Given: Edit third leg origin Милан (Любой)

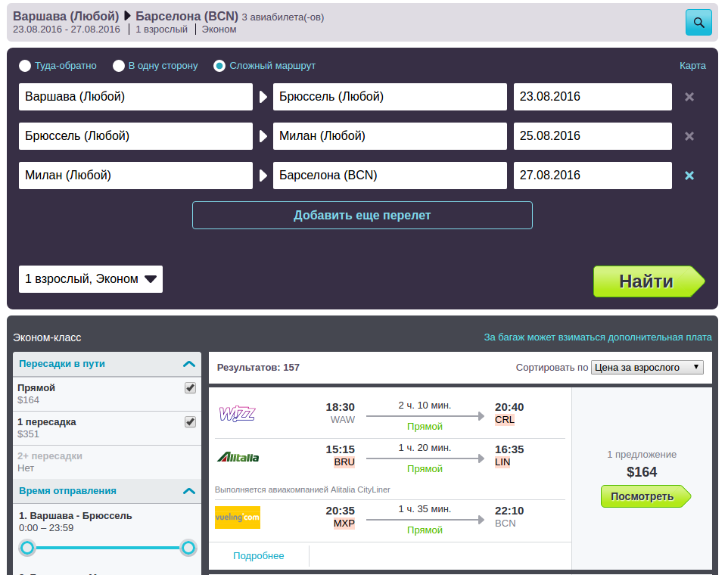Looking at the screenshot, I should point(135,176).
